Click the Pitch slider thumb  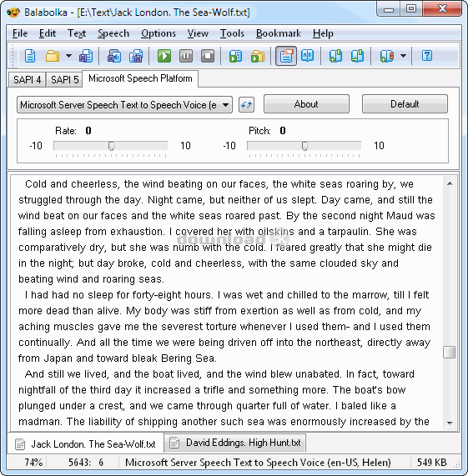[x=304, y=146]
